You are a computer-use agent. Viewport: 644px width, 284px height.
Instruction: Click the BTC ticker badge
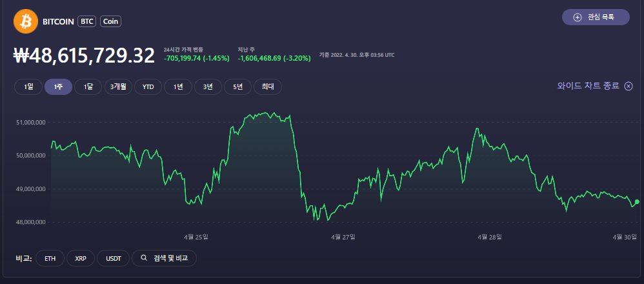pos(86,22)
